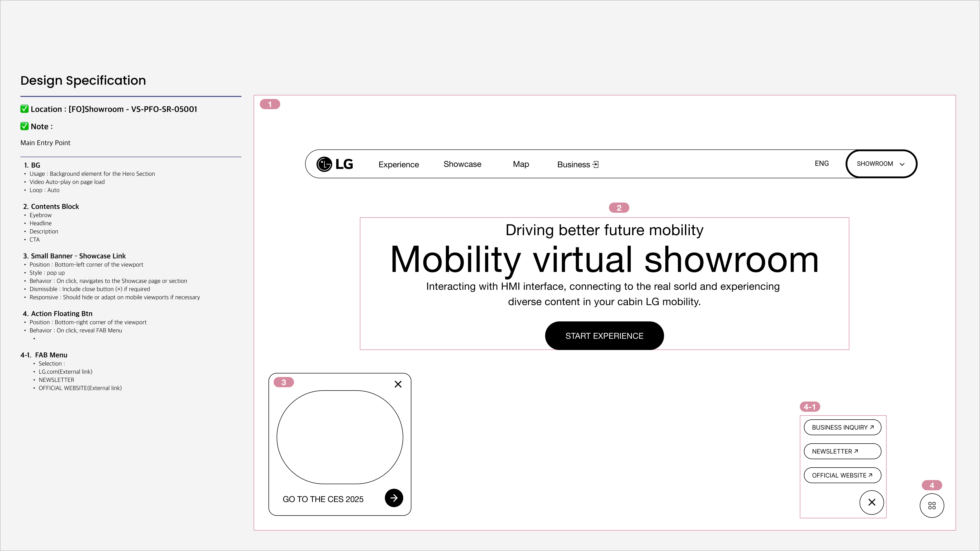
Task: Close the FAB menu with X circle
Action: [x=872, y=502]
